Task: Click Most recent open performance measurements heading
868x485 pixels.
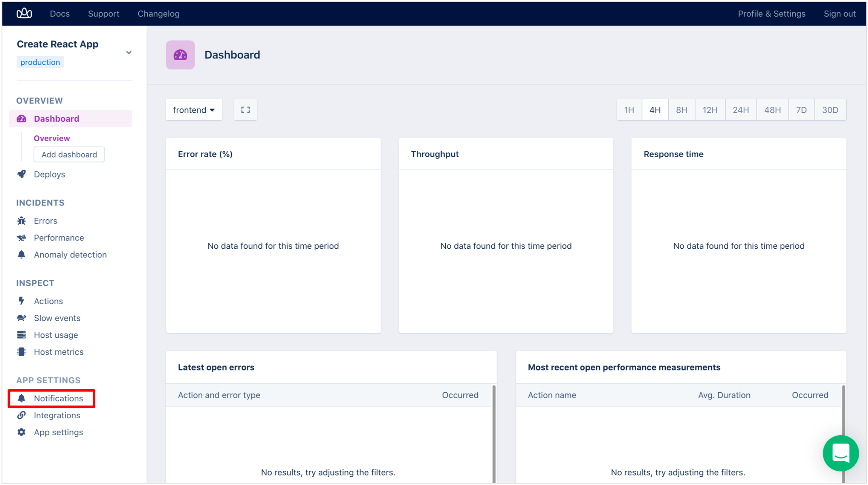Action: [624, 367]
